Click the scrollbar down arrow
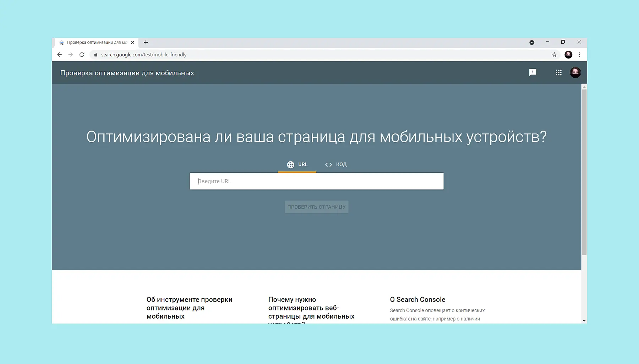Image resolution: width=639 pixels, height=364 pixels. click(x=584, y=321)
